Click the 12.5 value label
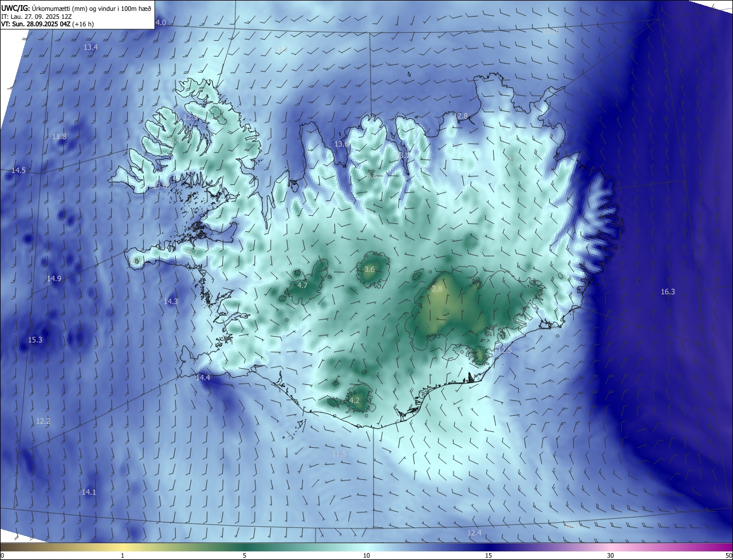 505,350
